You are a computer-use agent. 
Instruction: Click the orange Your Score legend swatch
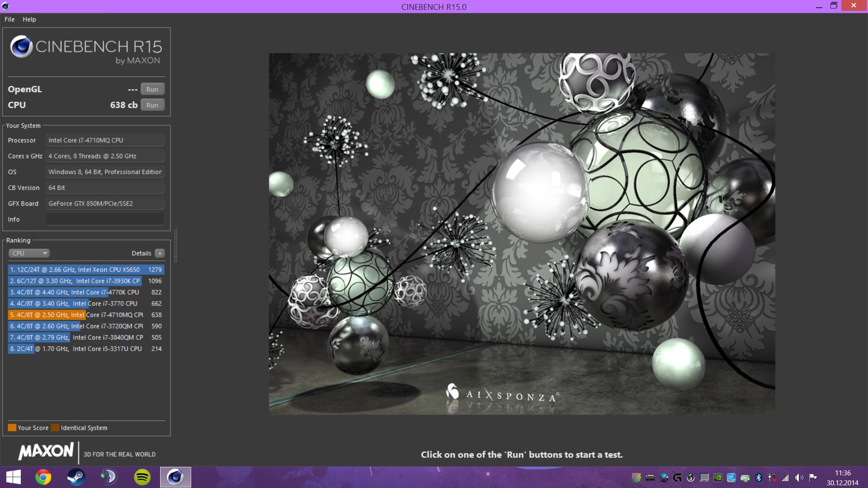click(12, 427)
